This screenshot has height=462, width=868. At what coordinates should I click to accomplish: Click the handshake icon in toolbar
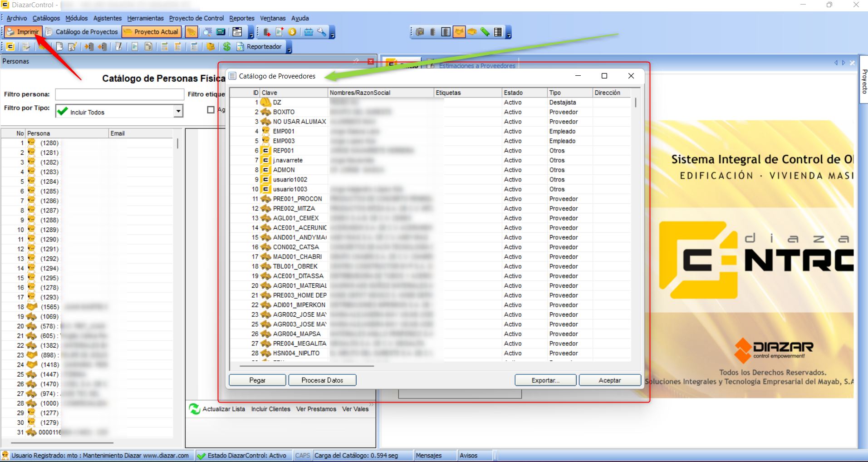pos(459,32)
